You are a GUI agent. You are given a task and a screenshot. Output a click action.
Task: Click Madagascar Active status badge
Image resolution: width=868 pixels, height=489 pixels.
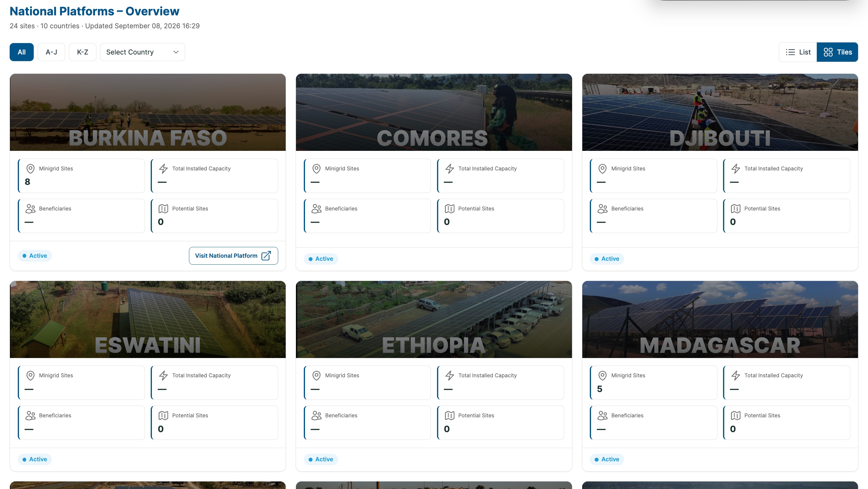pos(607,459)
